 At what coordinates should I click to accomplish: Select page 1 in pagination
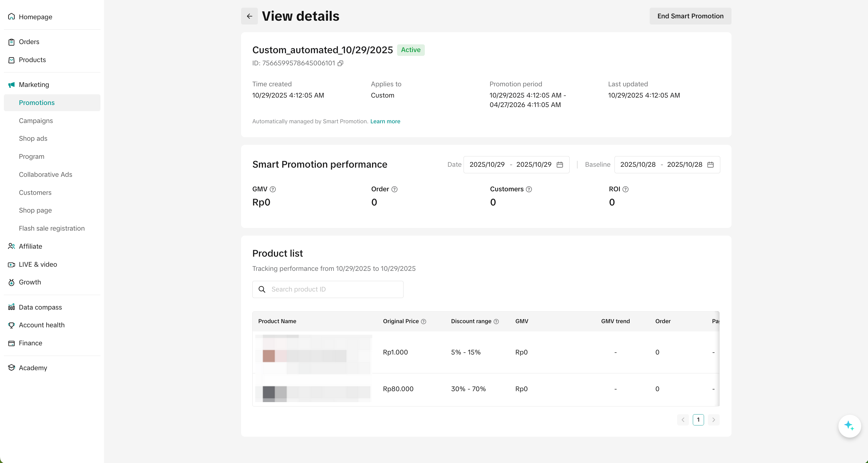698,420
